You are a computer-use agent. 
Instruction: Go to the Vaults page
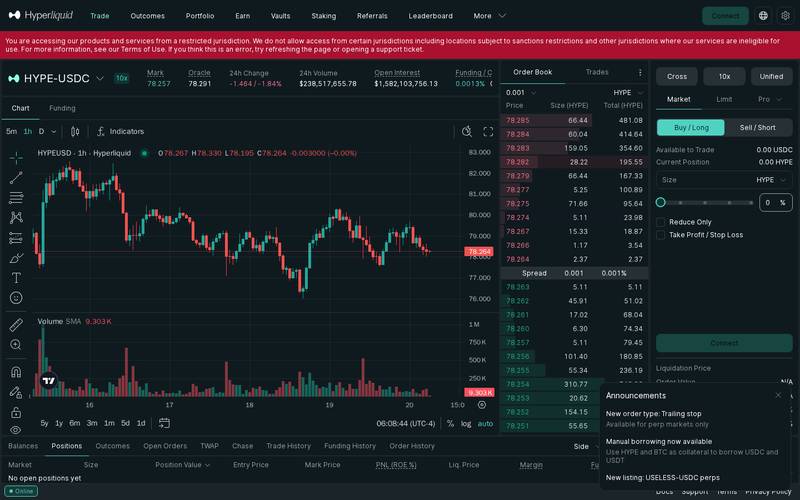(280, 16)
